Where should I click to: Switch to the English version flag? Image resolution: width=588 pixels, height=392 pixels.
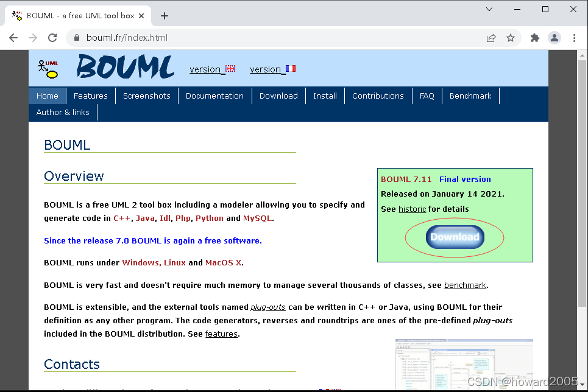coord(230,69)
